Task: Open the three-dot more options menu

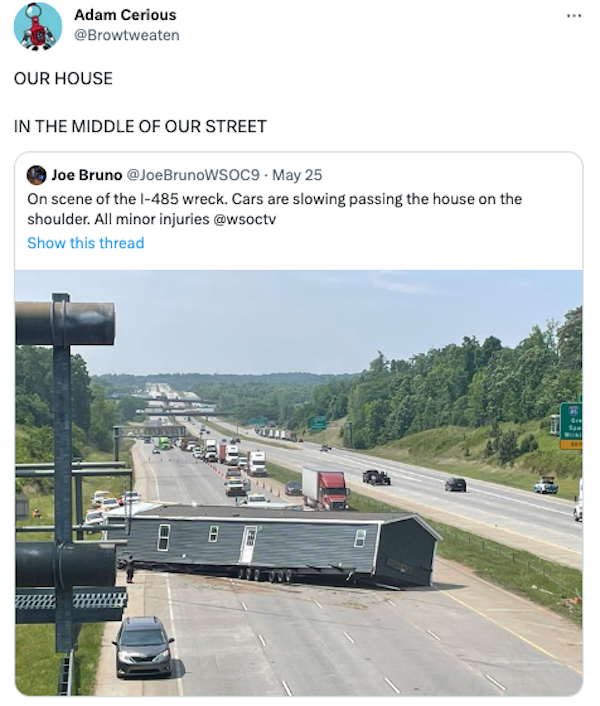Action: (x=573, y=16)
